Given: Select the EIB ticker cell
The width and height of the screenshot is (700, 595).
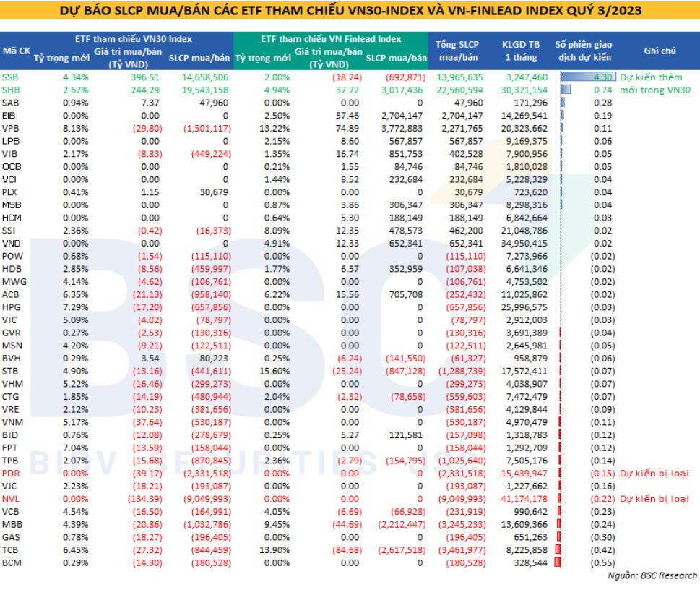Looking at the screenshot, I should (9, 116).
